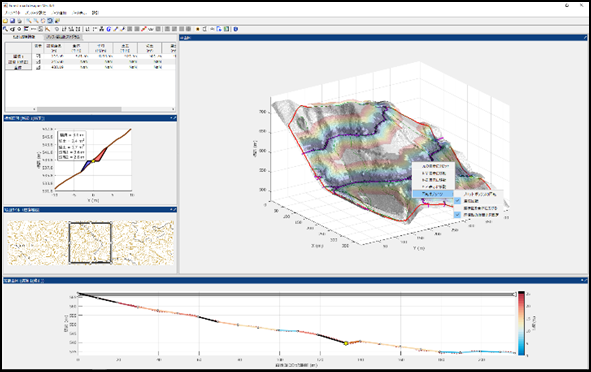This screenshot has height=372, width=591.
Task: Click the first pencil icon after blue G
Action: [x=115, y=29]
